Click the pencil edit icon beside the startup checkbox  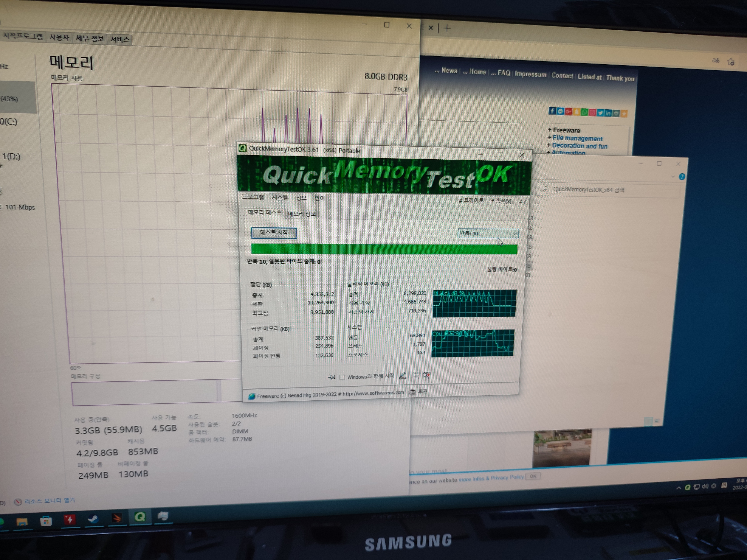pyautogui.click(x=403, y=375)
